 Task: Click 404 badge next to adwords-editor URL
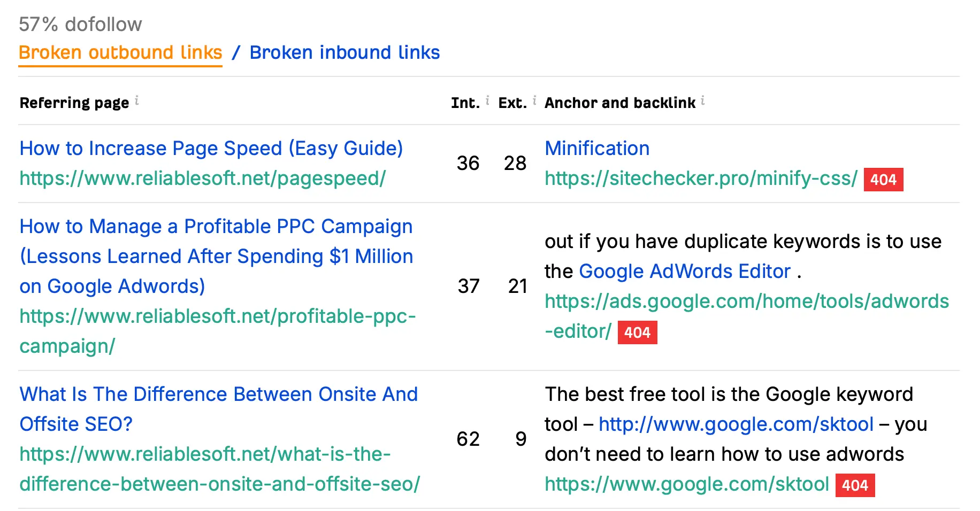pos(637,332)
